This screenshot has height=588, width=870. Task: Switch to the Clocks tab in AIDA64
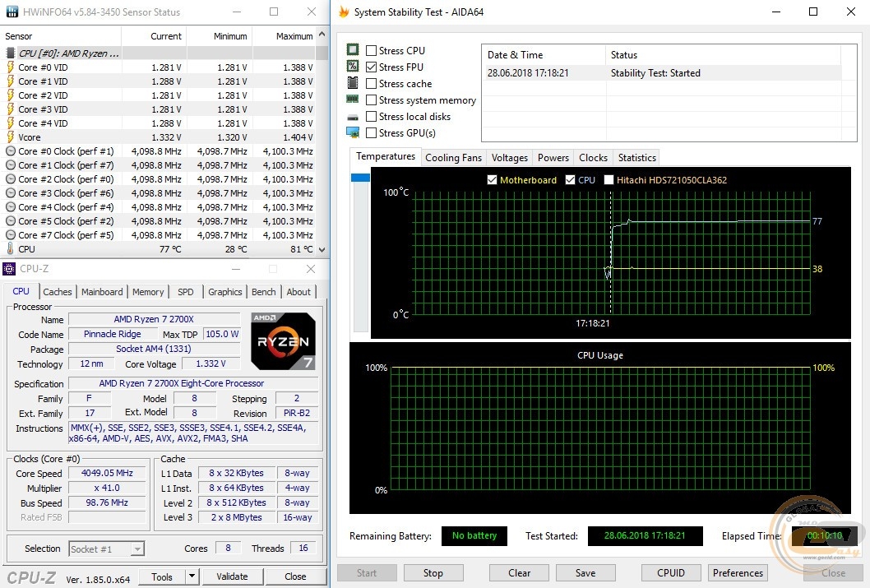(593, 158)
